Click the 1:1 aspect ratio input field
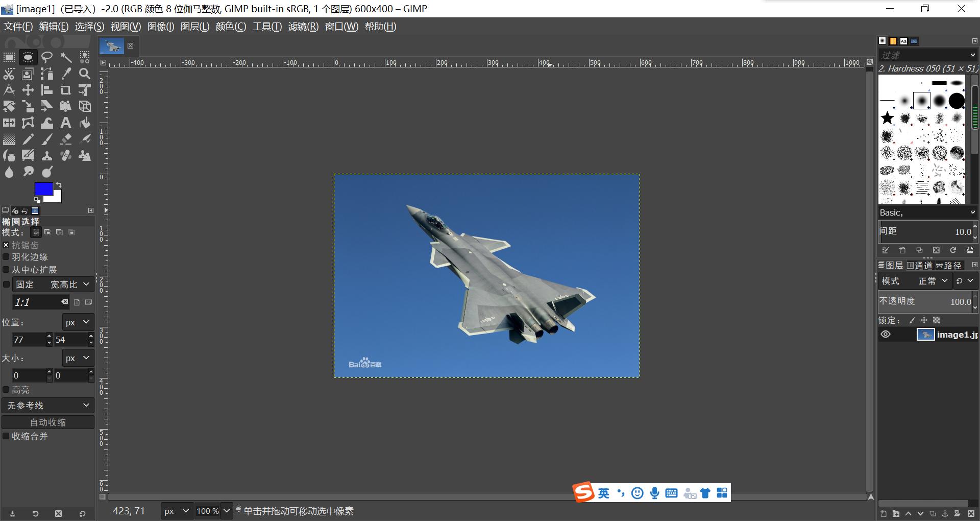The image size is (980, 521). coord(36,302)
